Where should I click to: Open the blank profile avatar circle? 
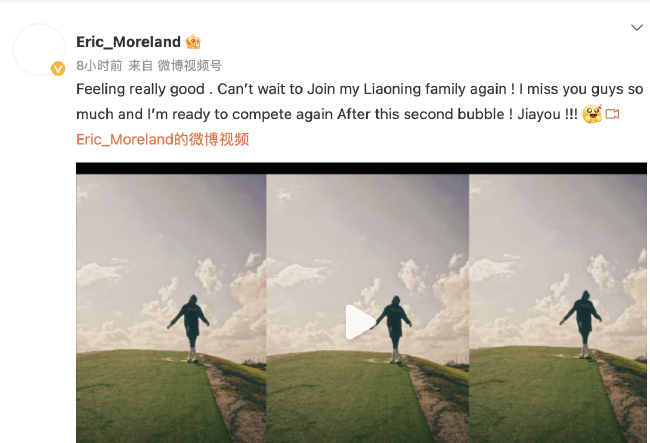(39, 50)
